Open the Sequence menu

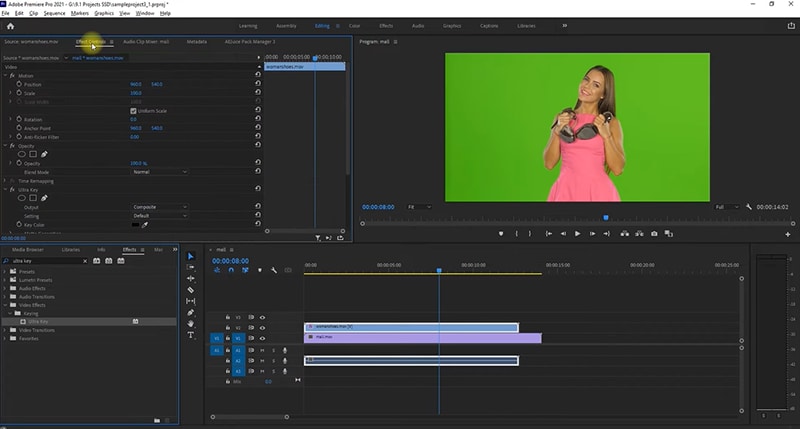pos(55,13)
